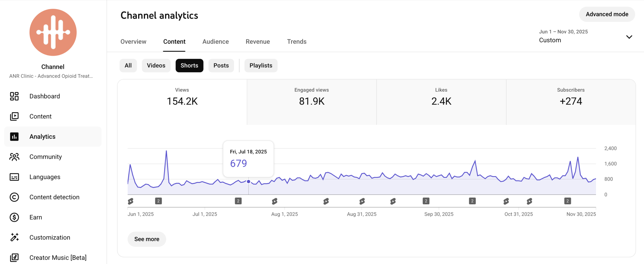Click the Dashboard icon in sidebar
This screenshot has height=264, width=644.
(x=14, y=96)
